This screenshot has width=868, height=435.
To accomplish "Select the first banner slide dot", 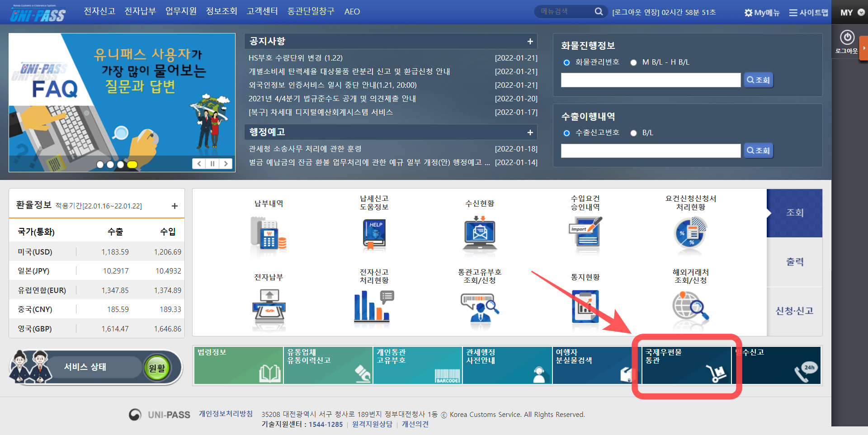I will 100,165.
